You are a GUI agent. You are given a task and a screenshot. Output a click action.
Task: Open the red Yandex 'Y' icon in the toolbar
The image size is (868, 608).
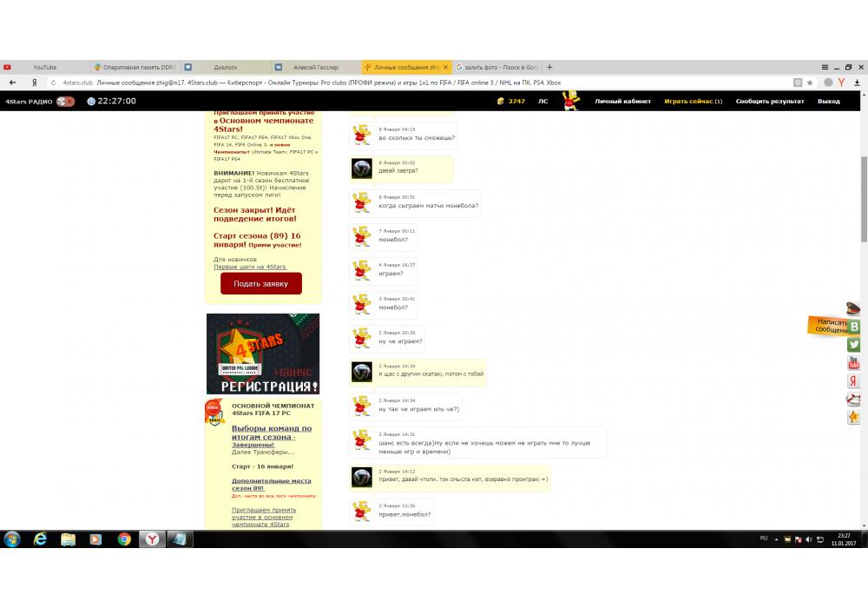pos(841,83)
